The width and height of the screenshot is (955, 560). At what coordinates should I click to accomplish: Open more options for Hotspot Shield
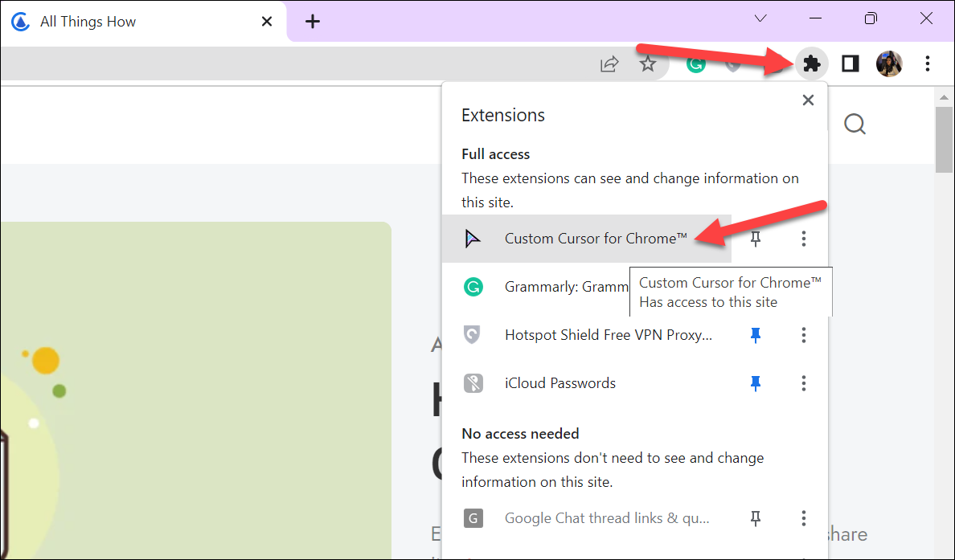[803, 335]
